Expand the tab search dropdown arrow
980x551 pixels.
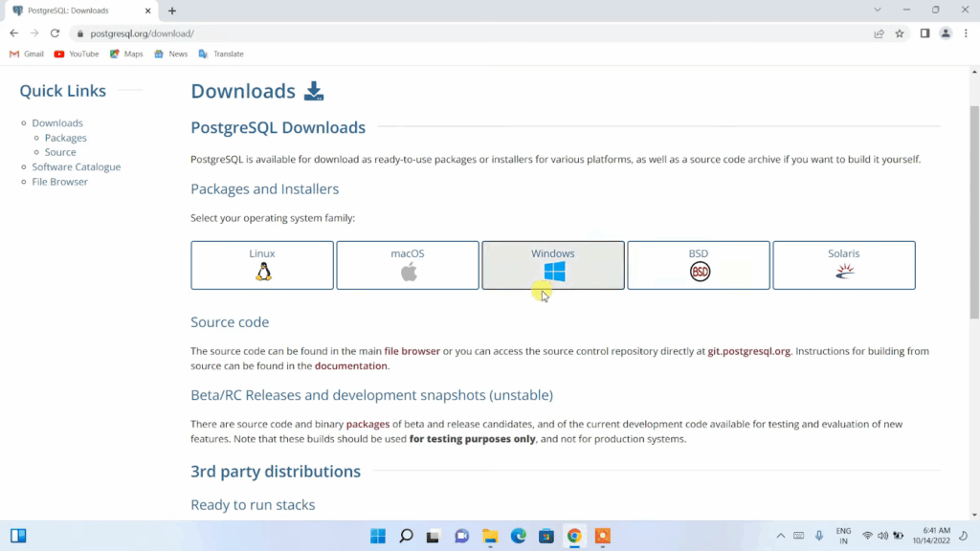click(x=878, y=10)
